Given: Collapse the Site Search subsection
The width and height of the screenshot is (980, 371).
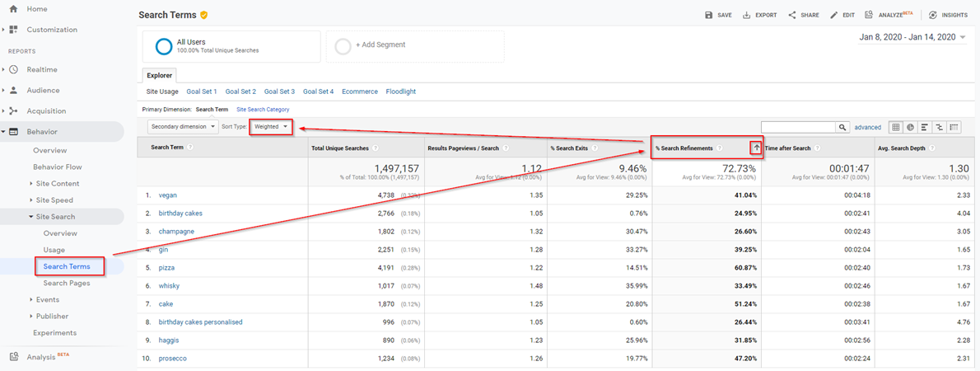Looking at the screenshot, I should coord(31,217).
